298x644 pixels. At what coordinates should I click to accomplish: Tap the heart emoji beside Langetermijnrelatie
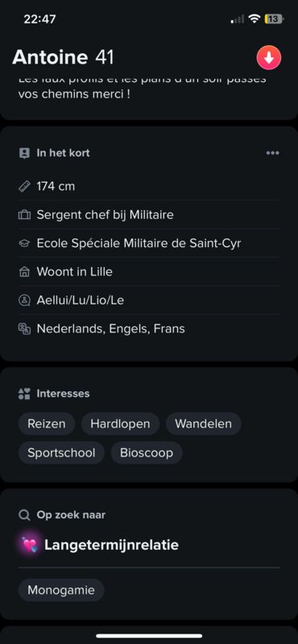(30, 545)
